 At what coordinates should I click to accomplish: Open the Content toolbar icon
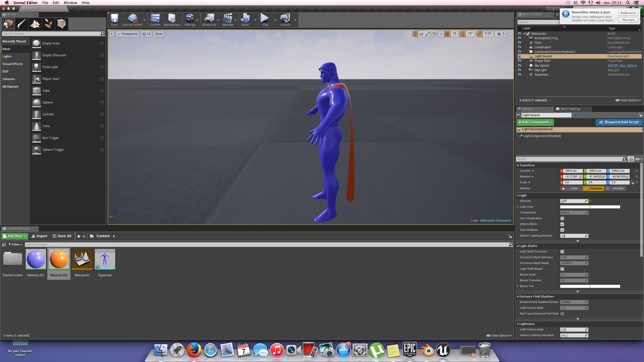[155, 20]
